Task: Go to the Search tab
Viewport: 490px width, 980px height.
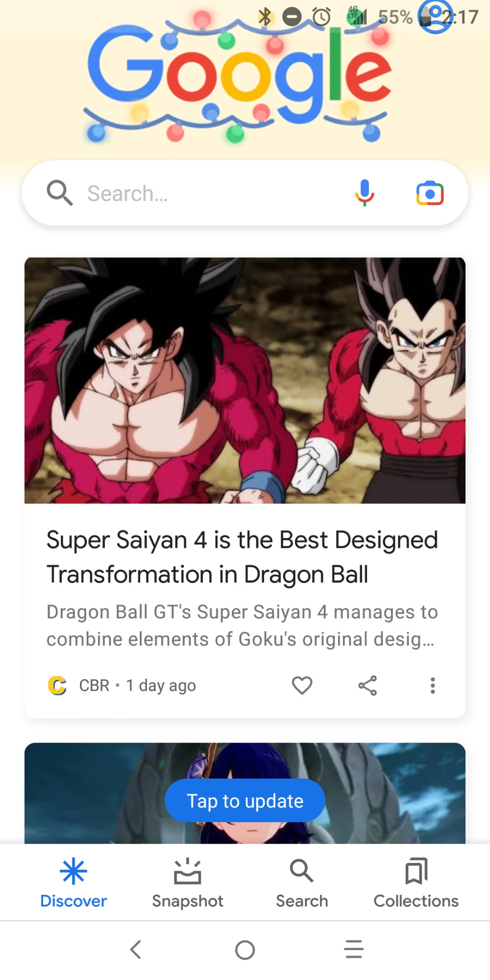Action: point(302,883)
